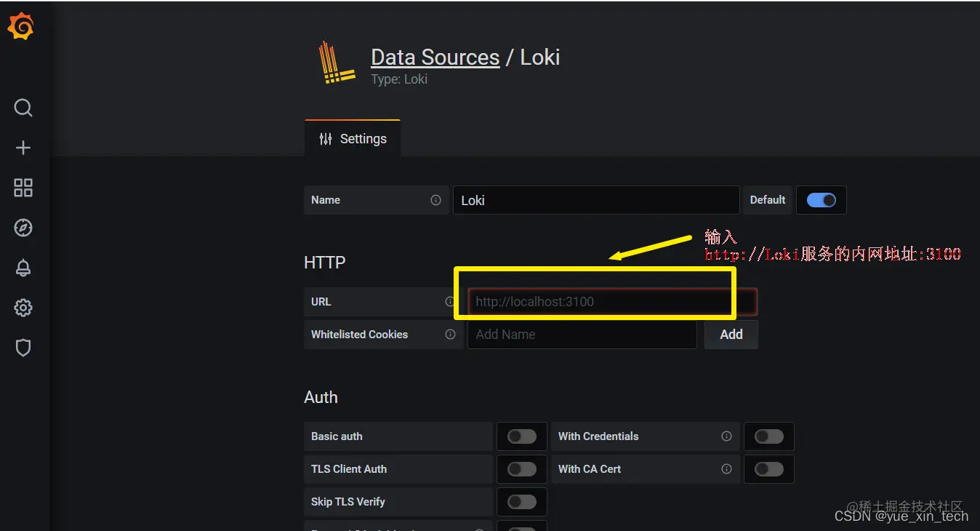Image resolution: width=980 pixels, height=531 pixels.
Task: Click the info icon beside Name
Action: click(x=435, y=199)
